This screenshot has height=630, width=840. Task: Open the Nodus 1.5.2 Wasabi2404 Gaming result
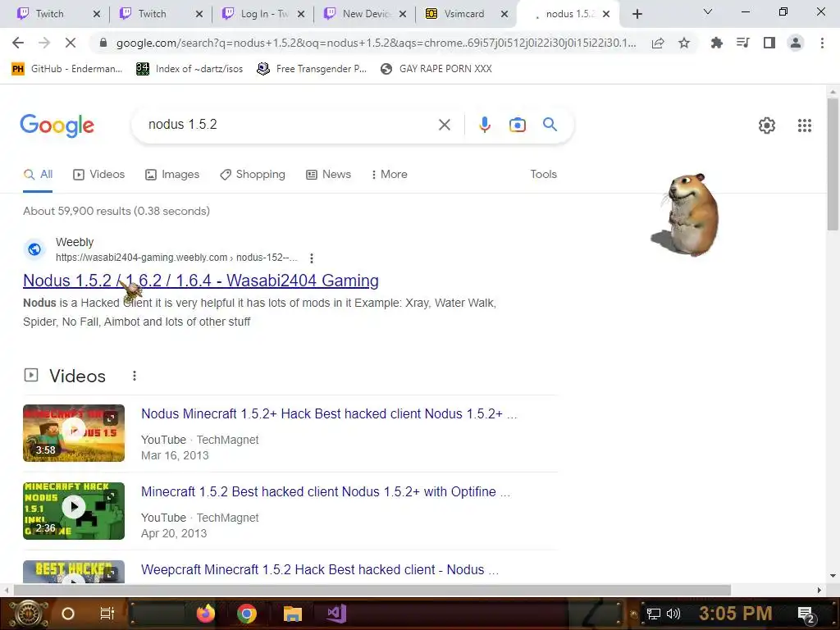(x=201, y=281)
